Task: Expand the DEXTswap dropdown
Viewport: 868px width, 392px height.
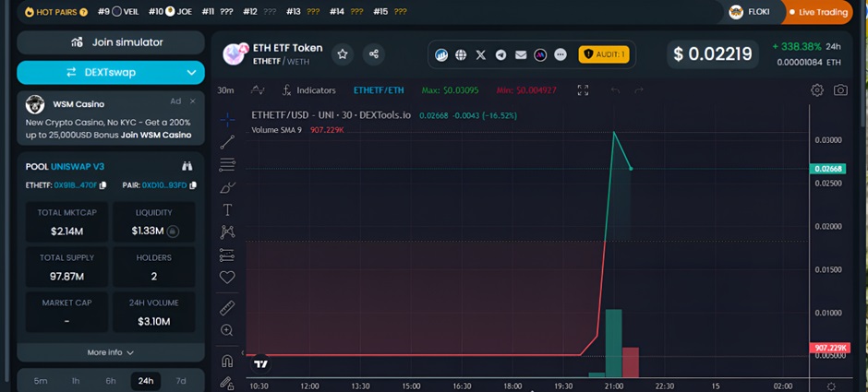Action: click(192, 72)
